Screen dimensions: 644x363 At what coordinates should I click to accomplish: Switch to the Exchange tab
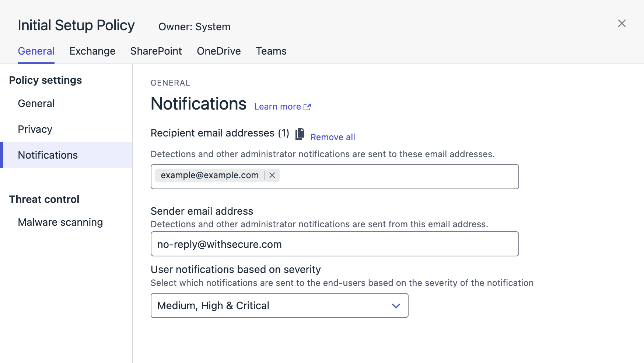92,51
